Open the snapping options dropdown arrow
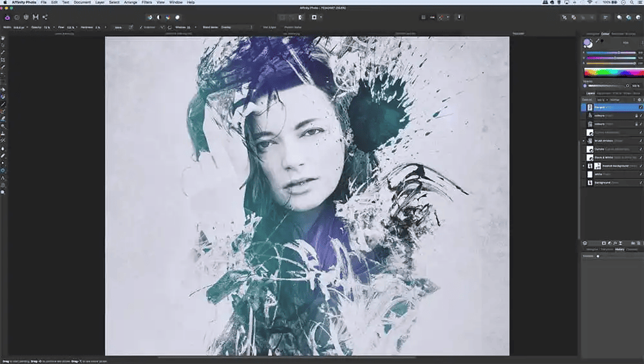Image resolution: width=644 pixels, height=364 pixels. [x=448, y=17]
